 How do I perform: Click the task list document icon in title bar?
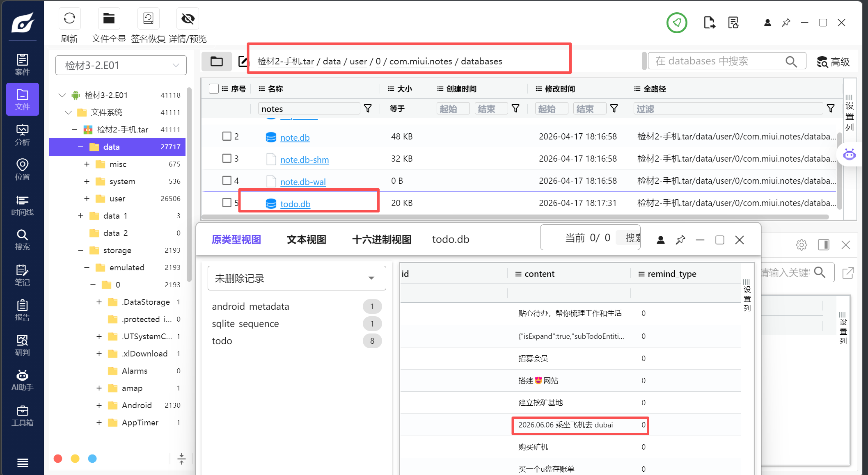[x=733, y=23]
